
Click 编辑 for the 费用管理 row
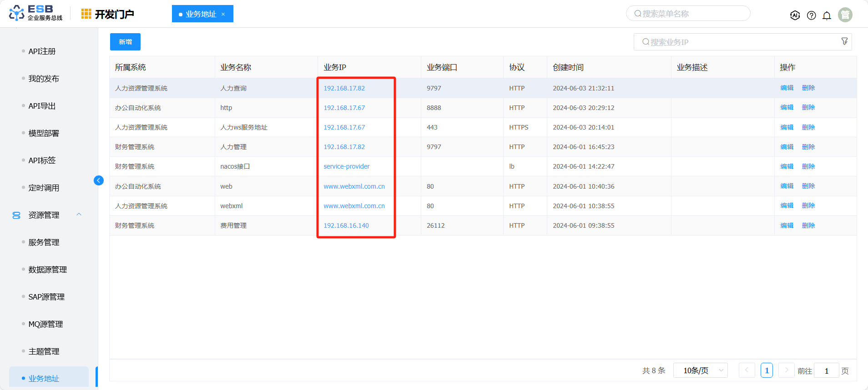(x=787, y=225)
